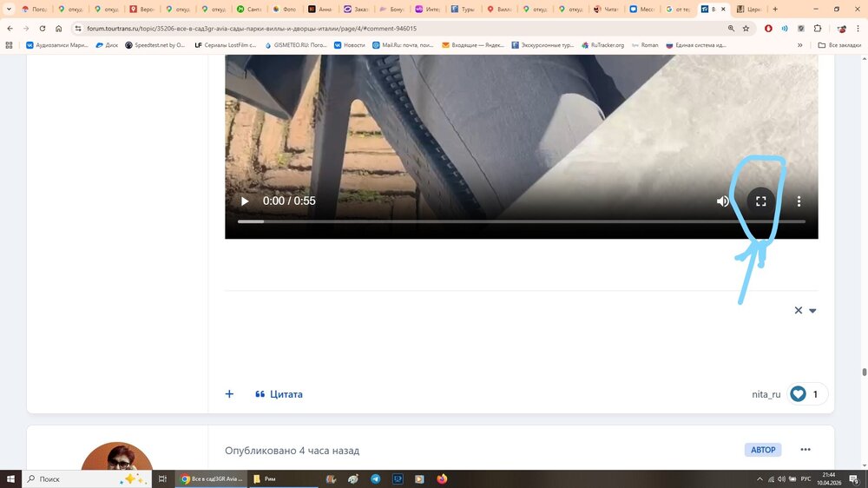
Task: Play the embedded video
Action: pos(245,201)
